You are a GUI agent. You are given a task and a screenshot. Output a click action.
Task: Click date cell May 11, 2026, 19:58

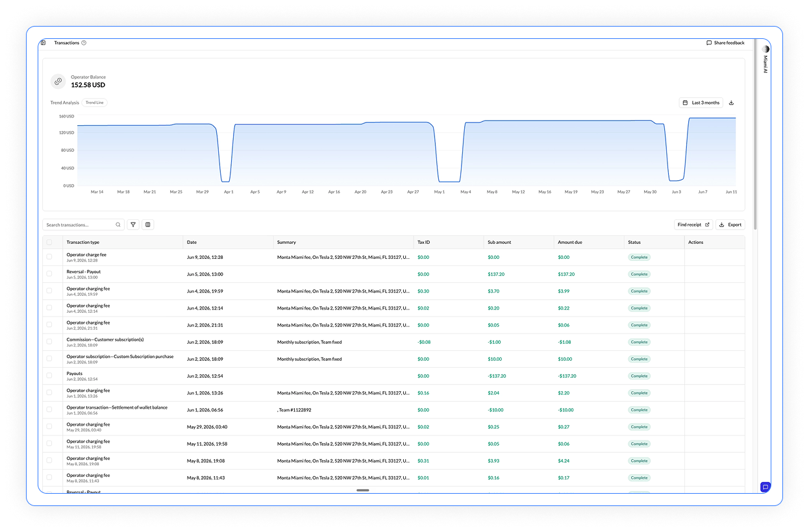point(207,444)
